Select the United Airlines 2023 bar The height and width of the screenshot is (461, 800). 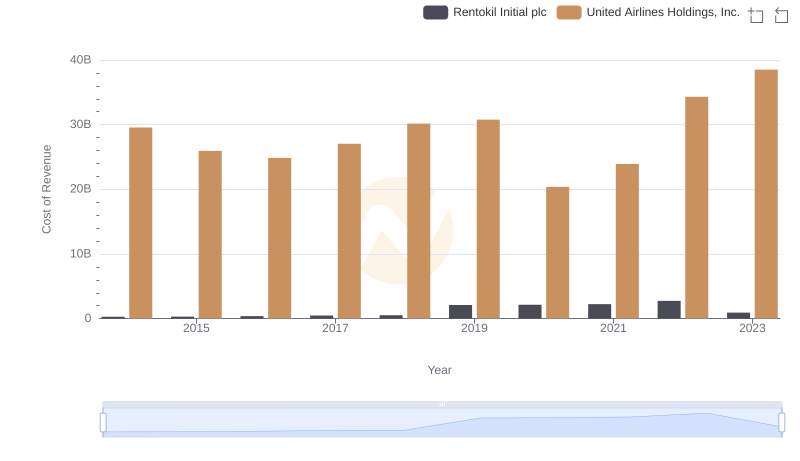point(766,194)
